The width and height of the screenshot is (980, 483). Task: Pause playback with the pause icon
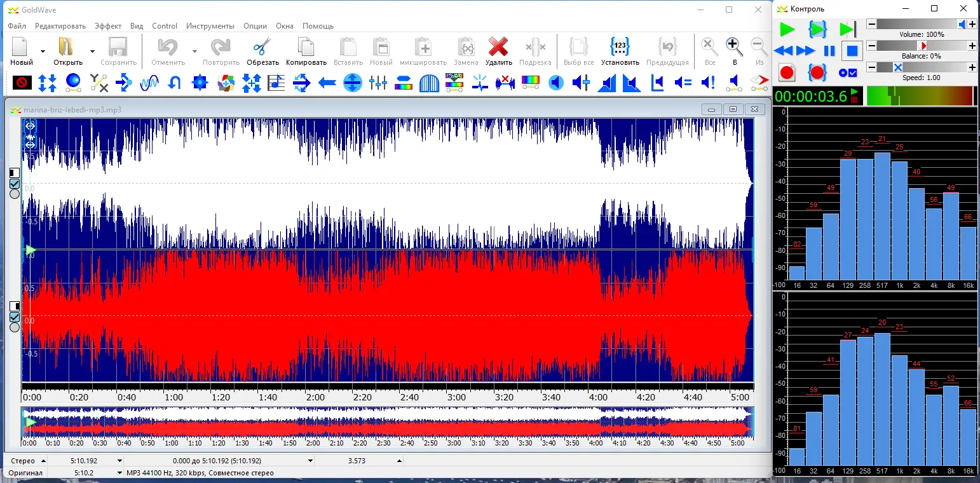click(x=829, y=51)
